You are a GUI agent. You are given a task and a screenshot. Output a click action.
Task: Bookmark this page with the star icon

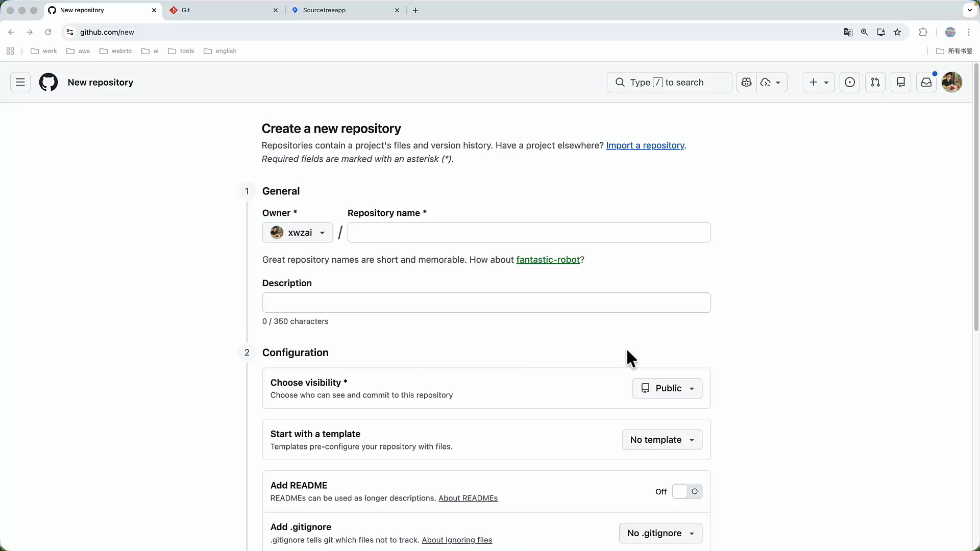pos(897,32)
